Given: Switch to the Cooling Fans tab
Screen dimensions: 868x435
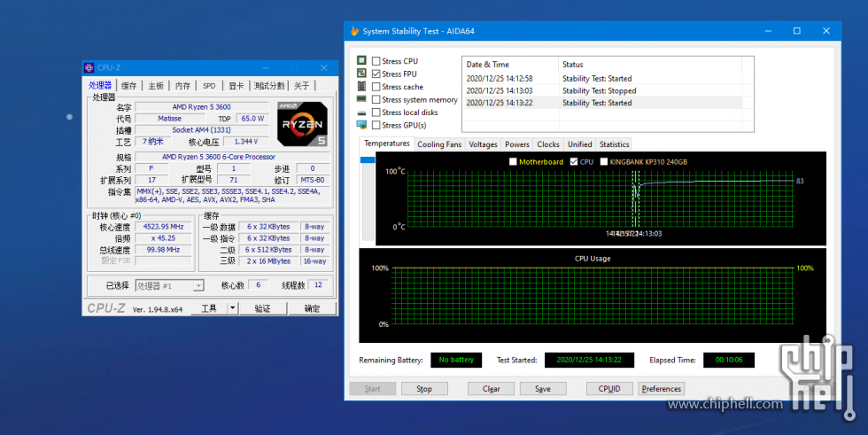Looking at the screenshot, I should click(x=439, y=144).
